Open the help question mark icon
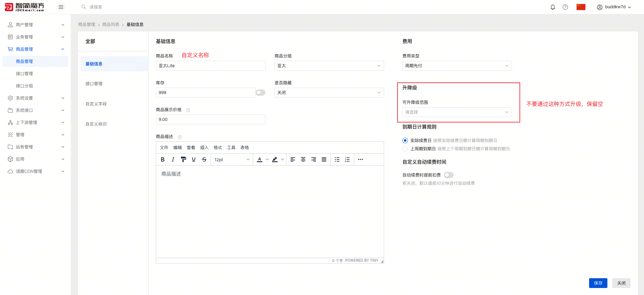Viewport: 644px width, 295px height. [565, 7]
